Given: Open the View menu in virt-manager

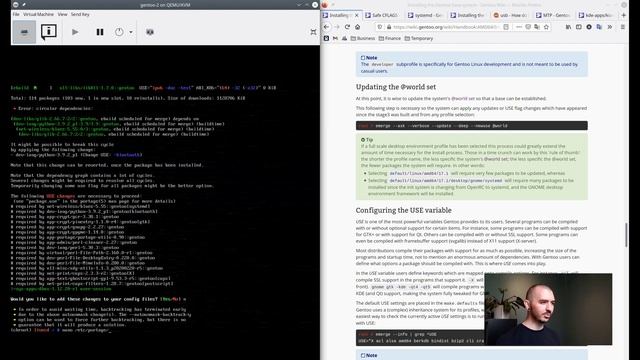Looking at the screenshot, I should pyautogui.click(x=62, y=14).
